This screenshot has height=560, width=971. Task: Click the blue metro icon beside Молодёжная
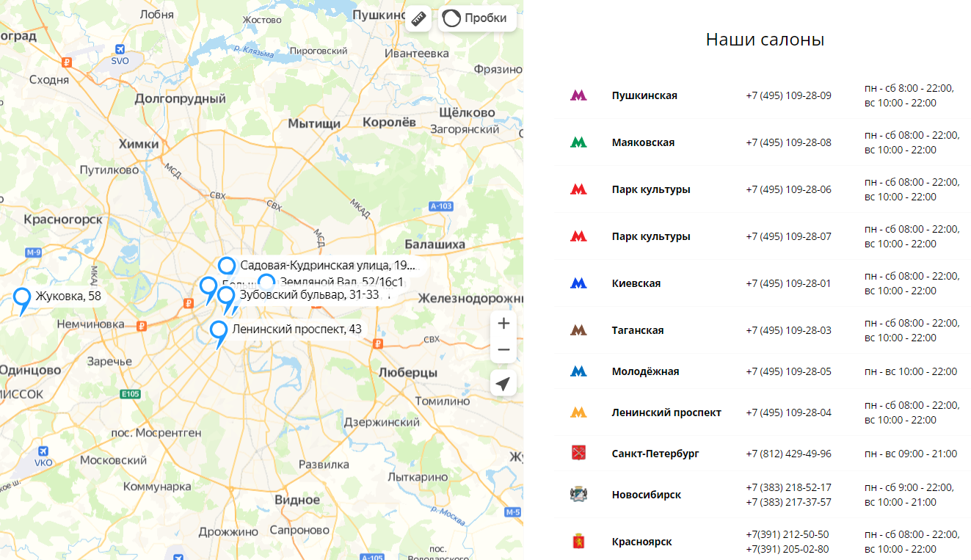click(578, 371)
